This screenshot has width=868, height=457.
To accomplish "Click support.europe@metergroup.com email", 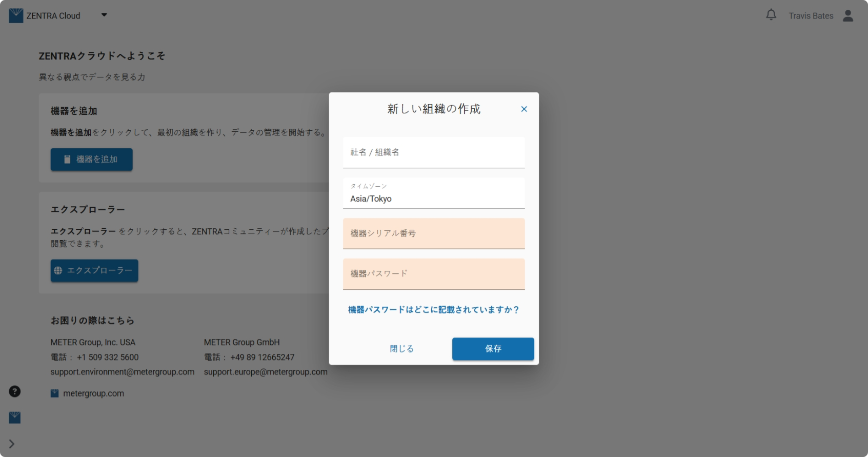I will click(266, 372).
